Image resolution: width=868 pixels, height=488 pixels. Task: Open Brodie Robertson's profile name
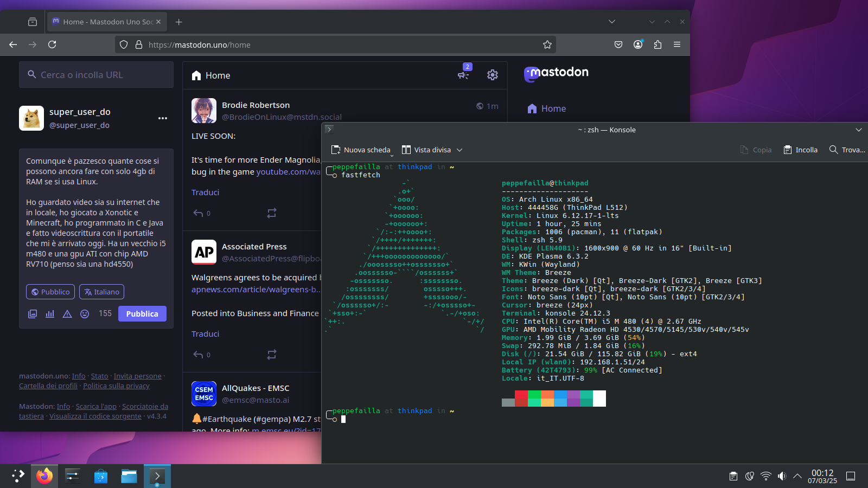point(256,105)
